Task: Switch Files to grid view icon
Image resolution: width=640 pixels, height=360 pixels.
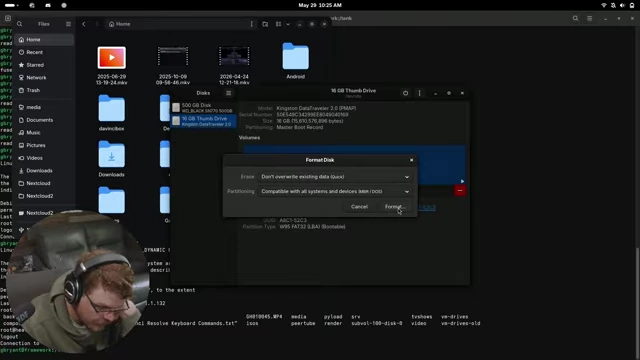Action: [278, 24]
